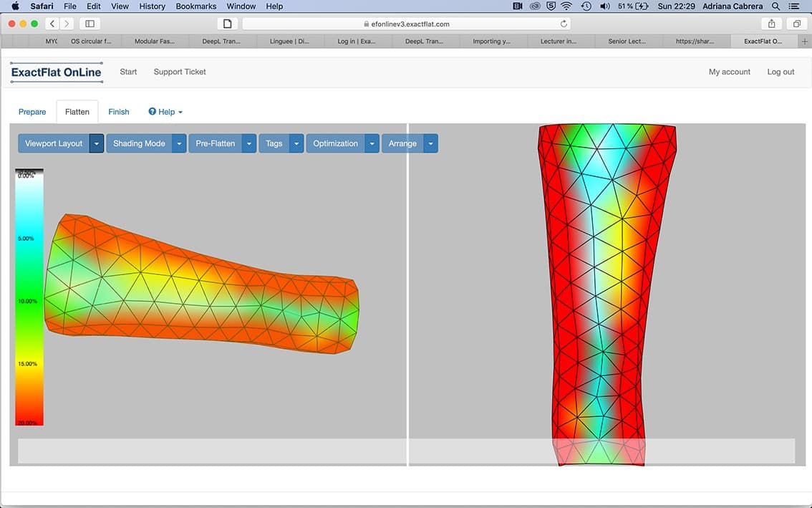Open the Help dropdown menu

click(x=165, y=112)
